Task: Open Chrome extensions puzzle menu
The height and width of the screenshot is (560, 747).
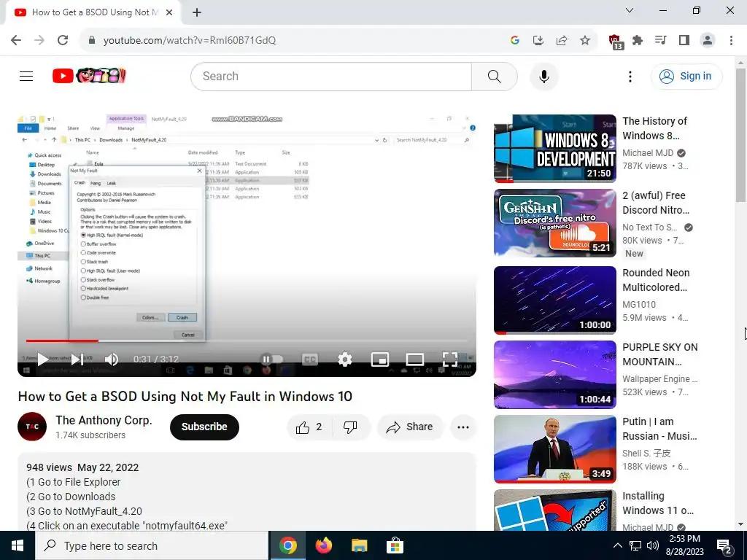Action: pyautogui.click(x=638, y=40)
